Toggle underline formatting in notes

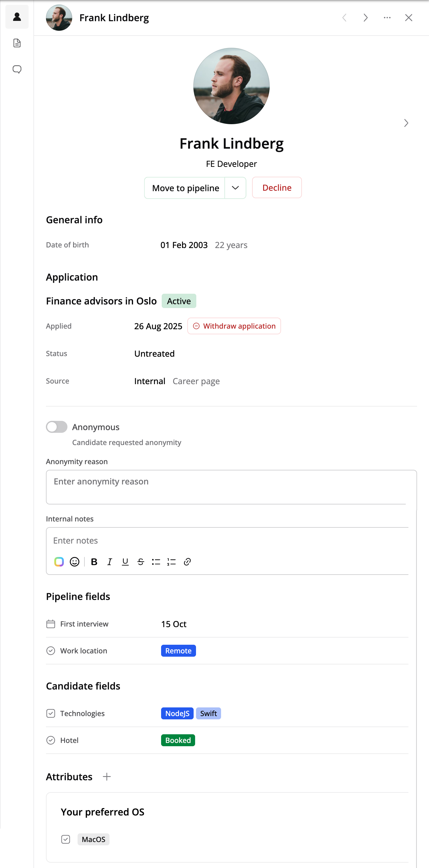pos(125,562)
